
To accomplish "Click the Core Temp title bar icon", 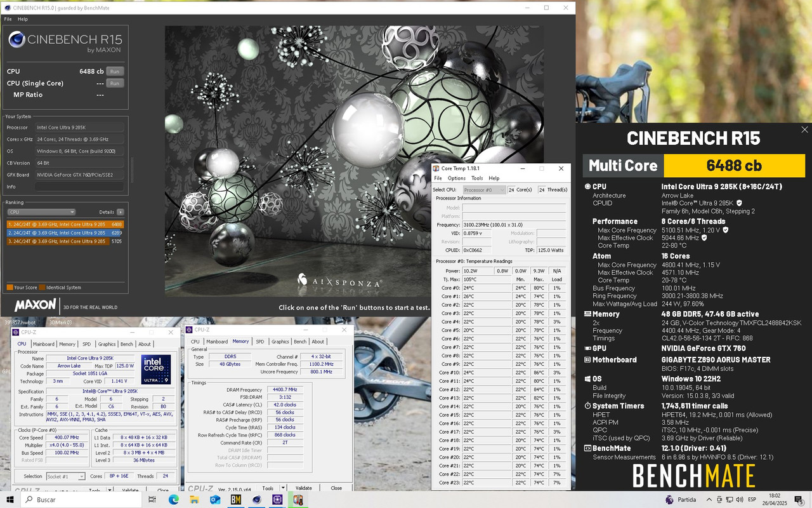I will click(436, 168).
